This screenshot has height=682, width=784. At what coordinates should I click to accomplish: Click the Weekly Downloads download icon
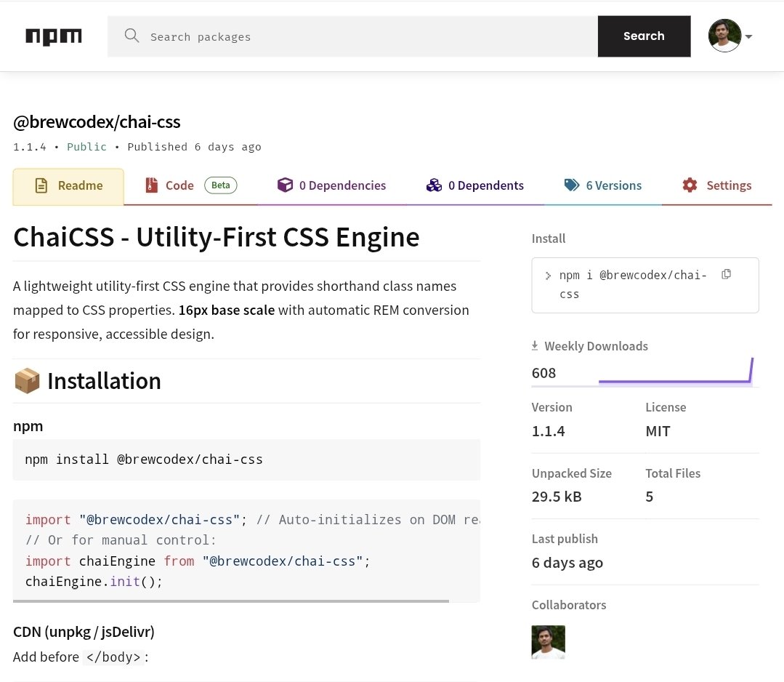click(x=536, y=346)
